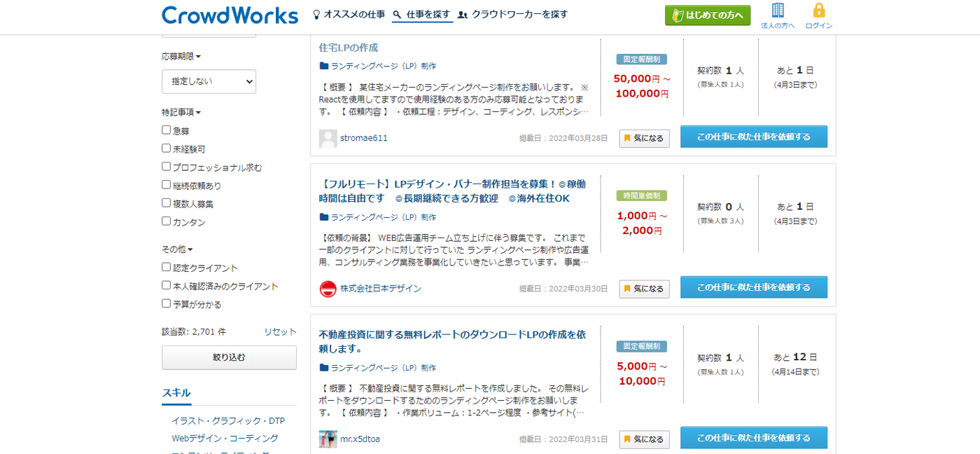This screenshot has width=980, height=454.
Task: Click folder icon category under 不動産投資 job
Action: 324,368
